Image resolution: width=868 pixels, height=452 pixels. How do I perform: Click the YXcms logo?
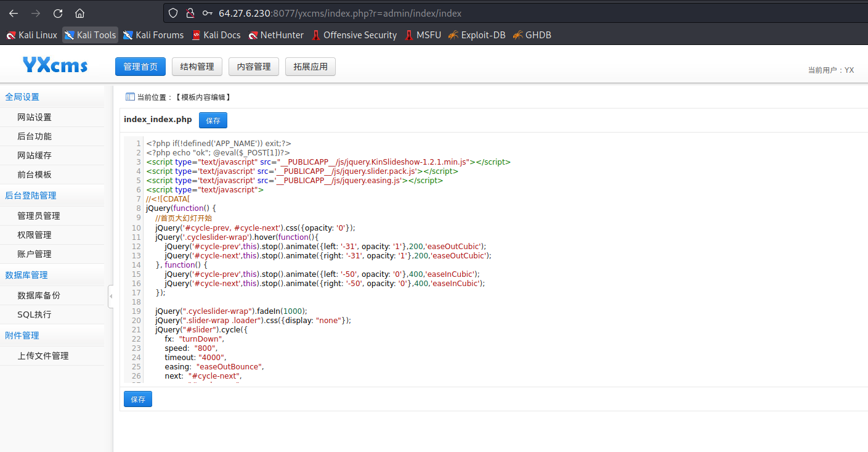[x=55, y=65]
